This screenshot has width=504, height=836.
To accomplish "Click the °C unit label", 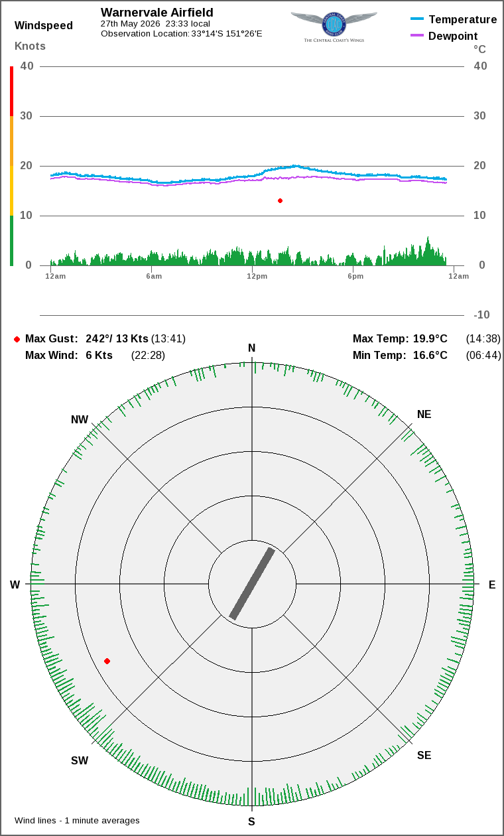I will (x=479, y=50).
